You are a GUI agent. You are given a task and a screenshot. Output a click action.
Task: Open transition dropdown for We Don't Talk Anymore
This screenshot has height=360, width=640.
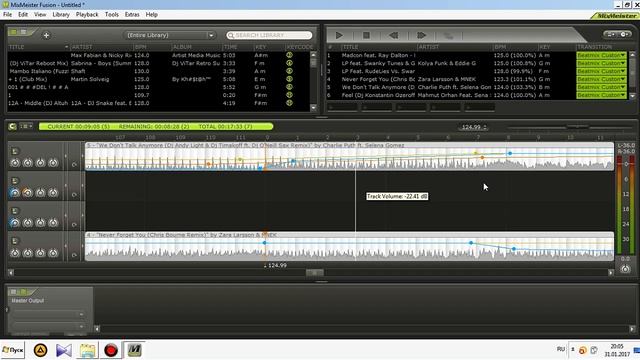(601, 87)
